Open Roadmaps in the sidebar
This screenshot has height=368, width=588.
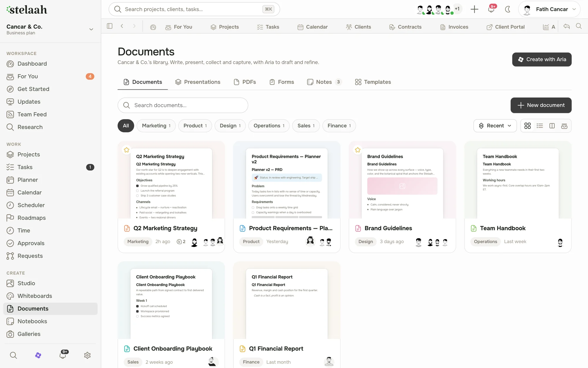[50, 218]
